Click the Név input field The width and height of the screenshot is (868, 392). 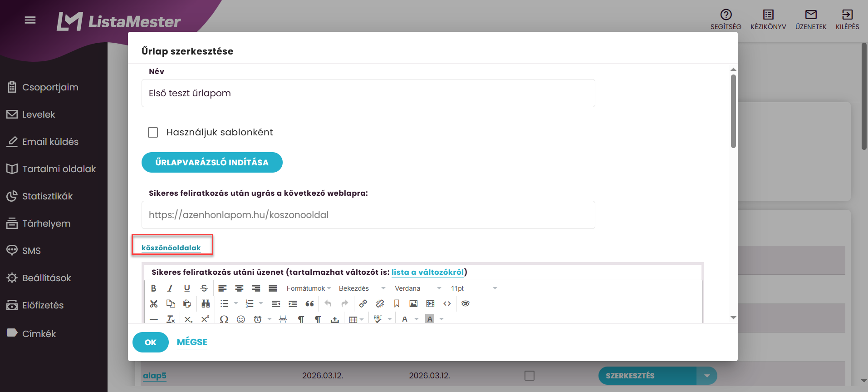[x=368, y=93]
